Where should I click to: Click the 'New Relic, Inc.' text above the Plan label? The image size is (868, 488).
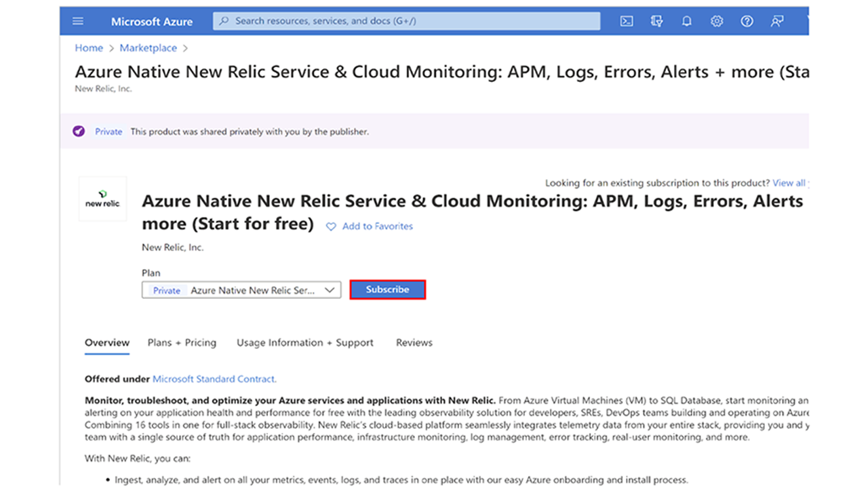172,247
